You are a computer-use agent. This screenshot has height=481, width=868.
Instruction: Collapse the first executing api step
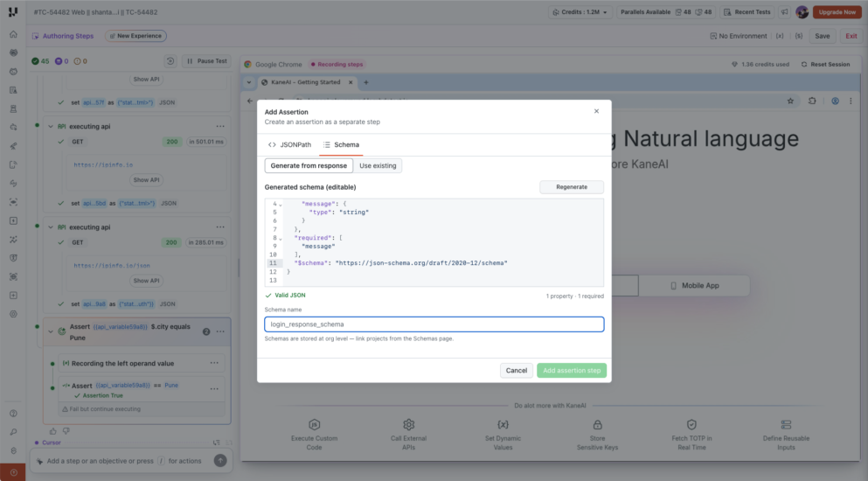tap(51, 126)
